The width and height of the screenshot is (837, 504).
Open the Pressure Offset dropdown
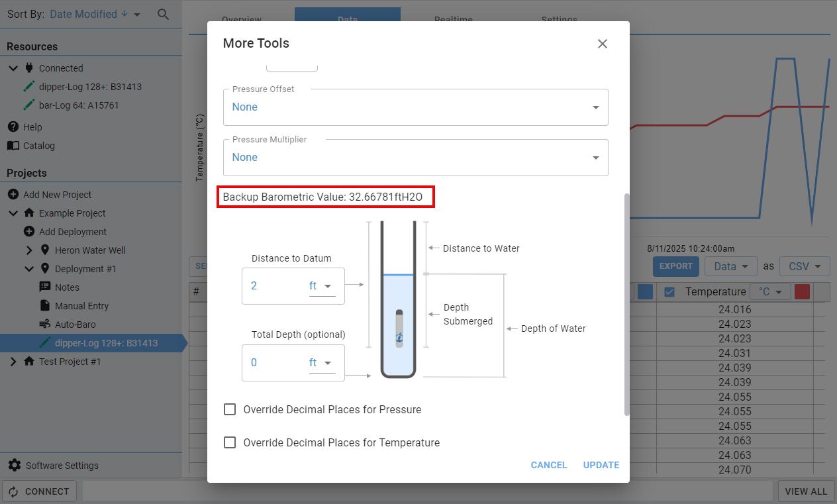point(415,107)
